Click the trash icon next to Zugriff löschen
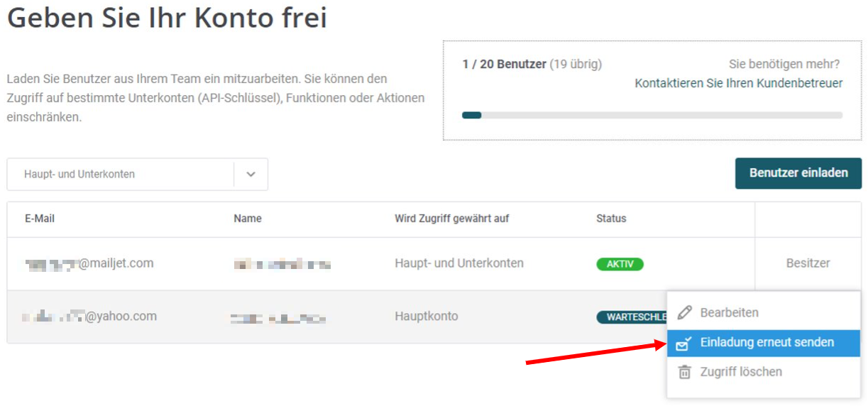Viewport: 868px width, 406px height. (684, 372)
